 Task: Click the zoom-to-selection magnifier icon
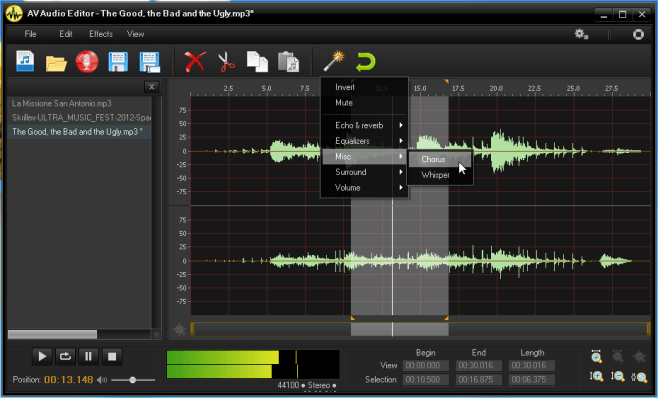coord(640,377)
